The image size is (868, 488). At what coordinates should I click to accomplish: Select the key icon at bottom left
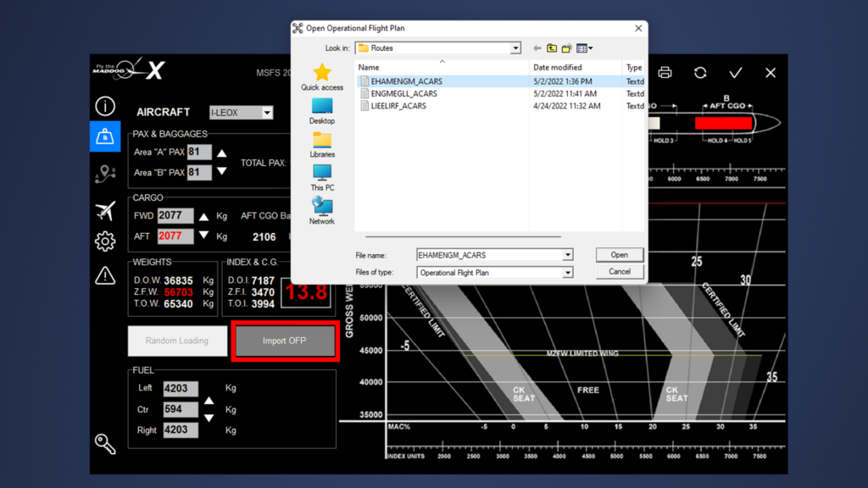tap(105, 443)
